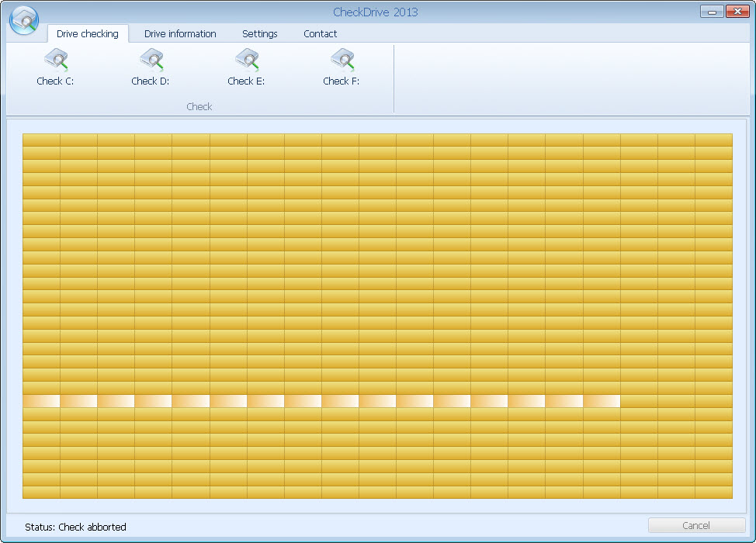Viewport: 756px width, 543px height.
Task: Click the CheckDrive 2013 title bar text
Action: [376, 12]
